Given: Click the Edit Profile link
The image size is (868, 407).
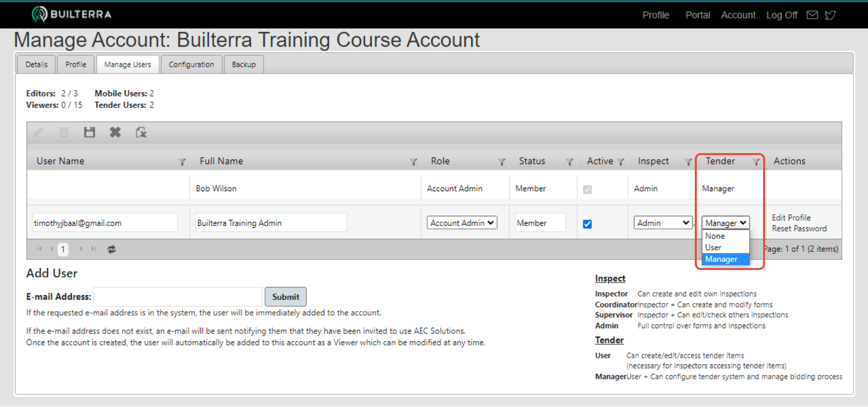Looking at the screenshot, I should (x=791, y=217).
